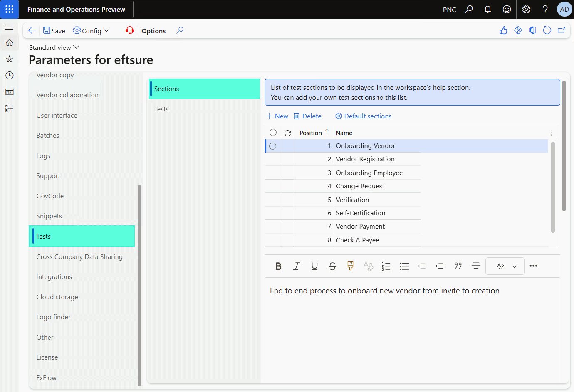This screenshot has height=392, width=574.
Task: Insert a numbered list
Action: coord(386,266)
